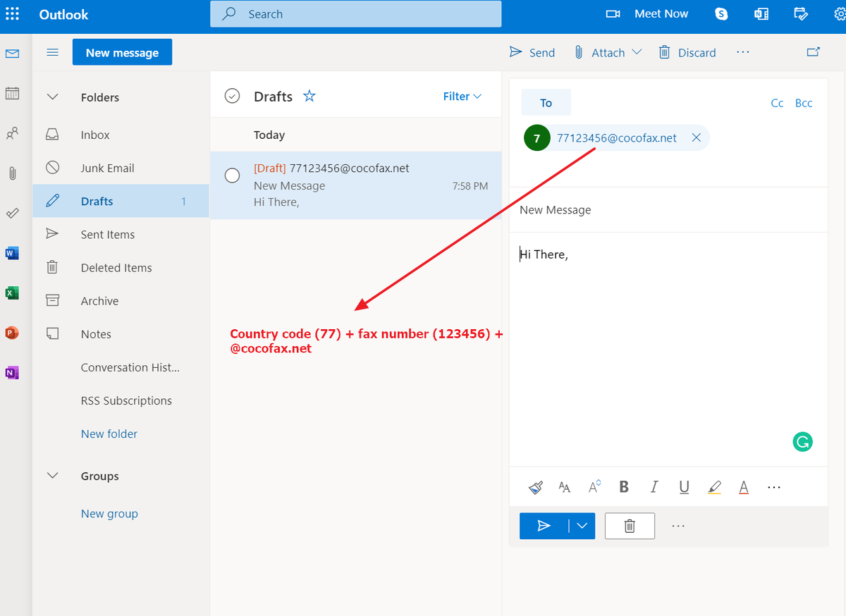Collapse the Groups section
The height and width of the screenshot is (616, 846).
tap(52, 476)
